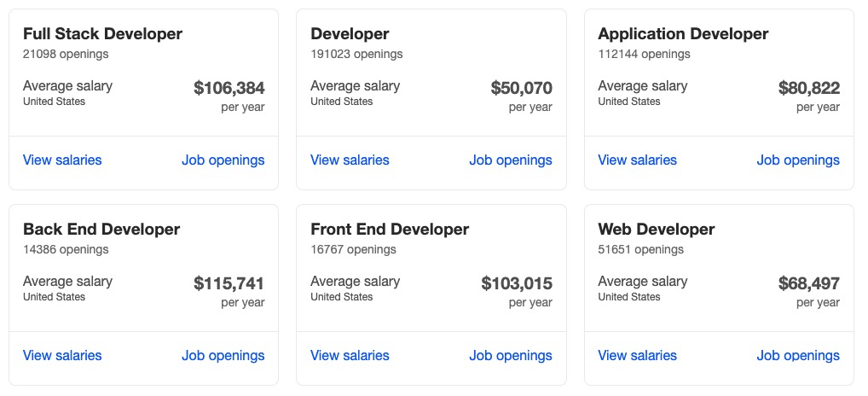Click View salaries in the Developer card
This screenshot has height=396, width=868.
pyautogui.click(x=350, y=160)
